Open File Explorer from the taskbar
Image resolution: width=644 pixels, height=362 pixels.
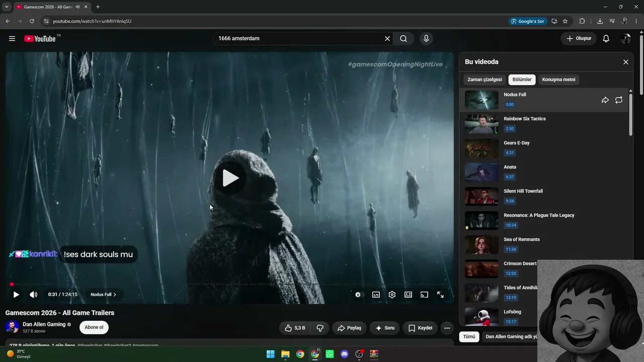click(285, 354)
